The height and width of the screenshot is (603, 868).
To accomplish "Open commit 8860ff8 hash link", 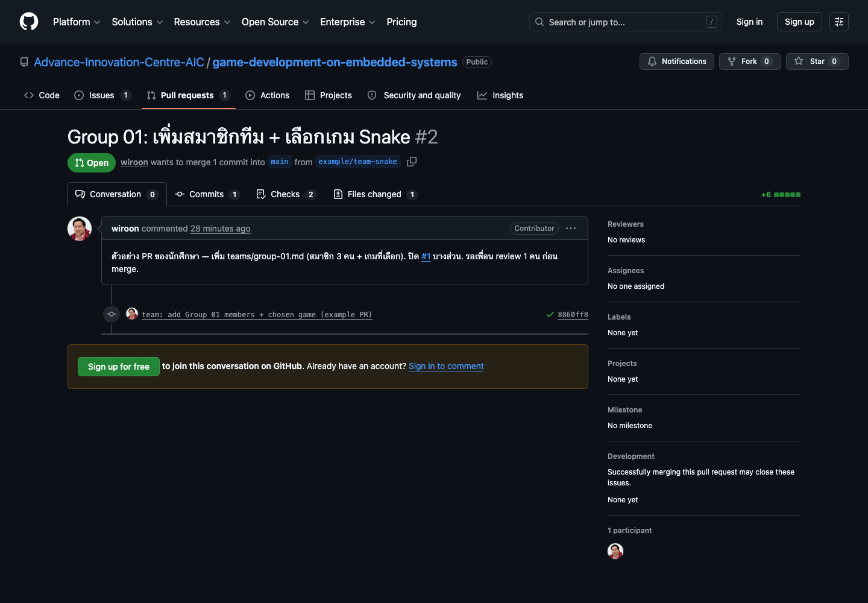I will pos(573,315).
